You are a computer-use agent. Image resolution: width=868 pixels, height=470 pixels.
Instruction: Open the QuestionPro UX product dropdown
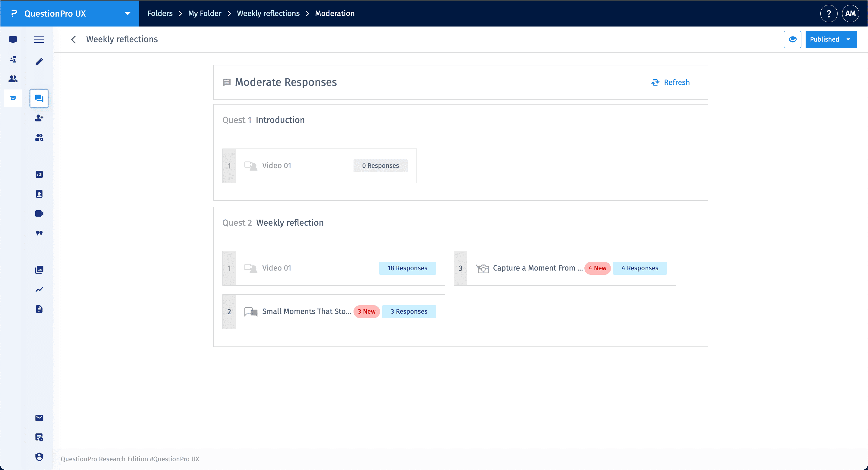(x=127, y=14)
